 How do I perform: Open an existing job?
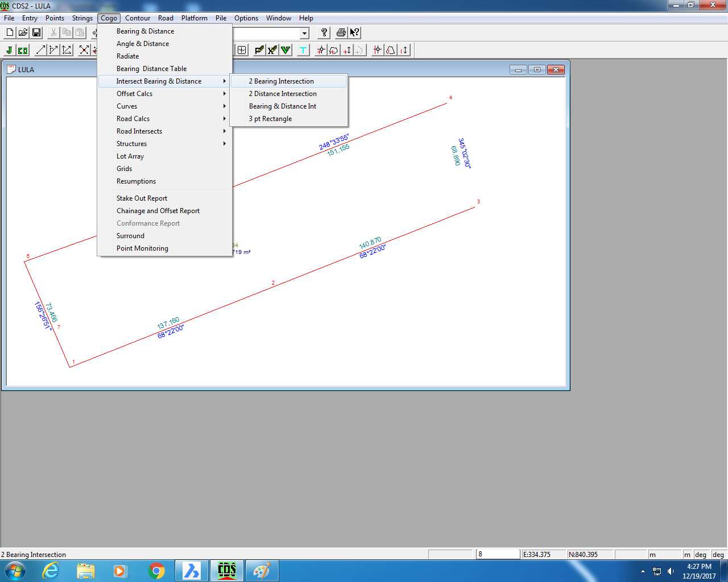click(23, 32)
